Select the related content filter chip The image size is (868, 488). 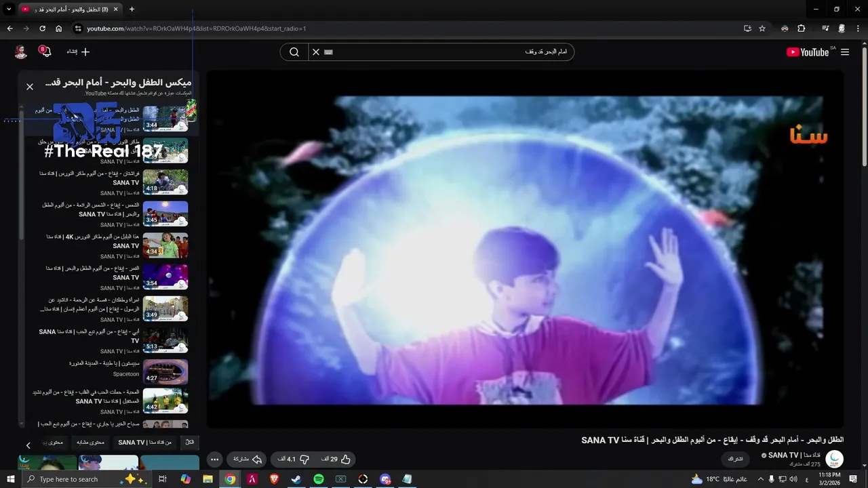click(x=90, y=442)
